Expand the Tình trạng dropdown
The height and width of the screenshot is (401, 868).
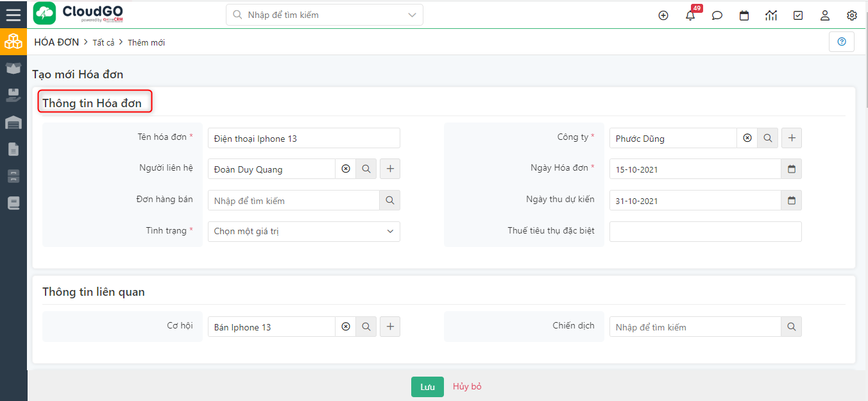[390, 232]
